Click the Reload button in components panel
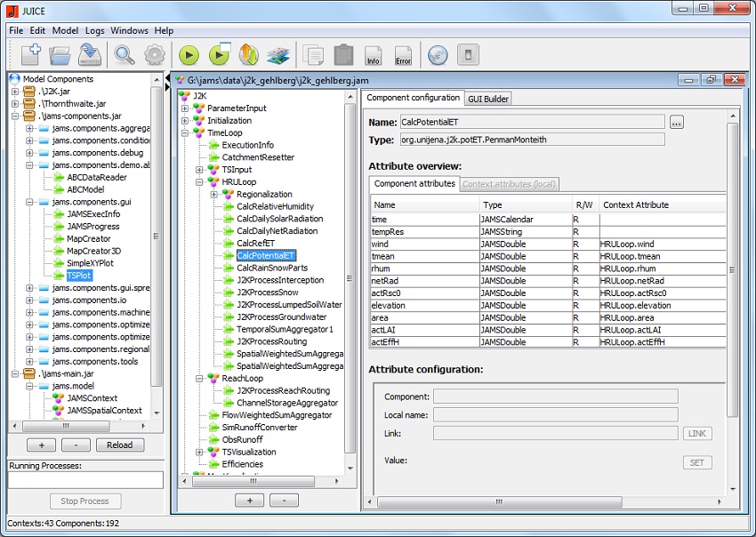The height and width of the screenshot is (537, 756). pyautogui.click(x=120, y=445)
